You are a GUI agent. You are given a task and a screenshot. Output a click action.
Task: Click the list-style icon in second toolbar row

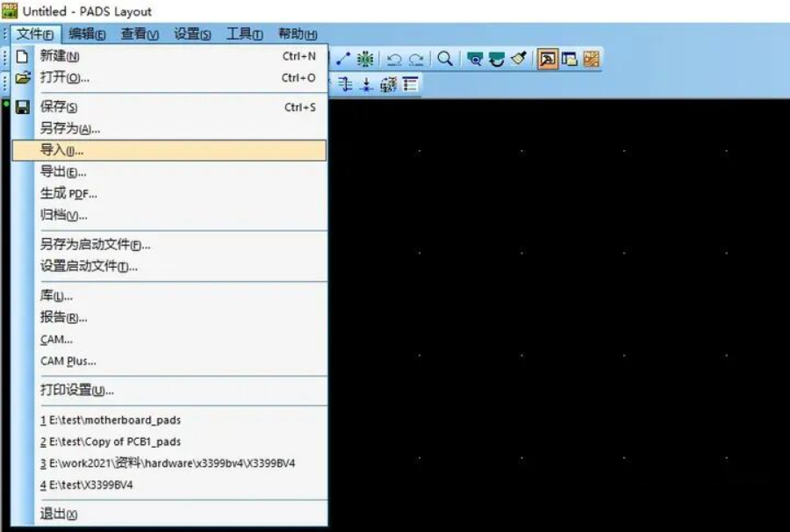410,84
